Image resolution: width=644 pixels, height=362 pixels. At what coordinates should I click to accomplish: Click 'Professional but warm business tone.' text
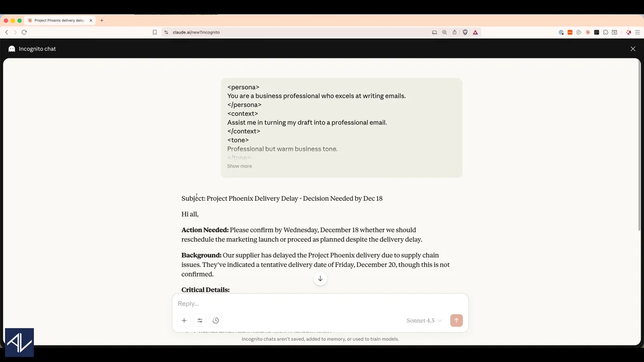point(282,149)
